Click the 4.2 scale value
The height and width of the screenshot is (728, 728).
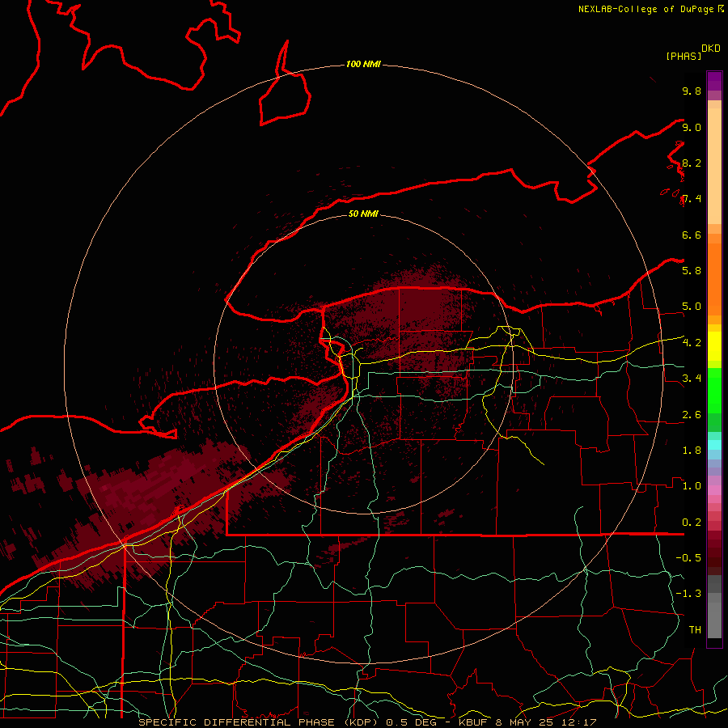point(692,343)
